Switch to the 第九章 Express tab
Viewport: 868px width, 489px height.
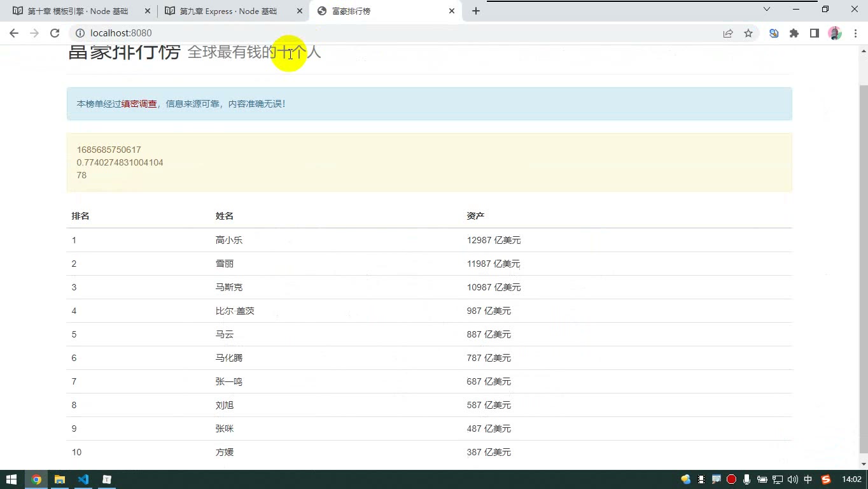228,11
